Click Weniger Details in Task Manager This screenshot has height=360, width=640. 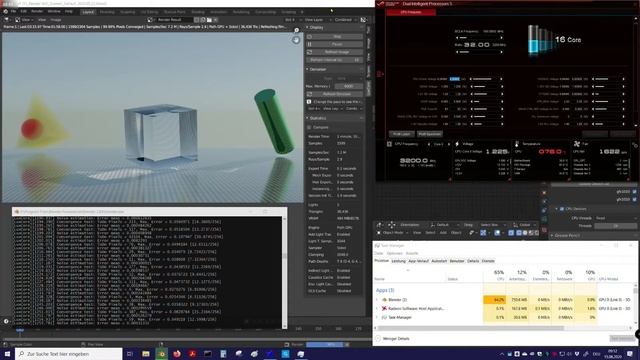(x=393, y=338)
